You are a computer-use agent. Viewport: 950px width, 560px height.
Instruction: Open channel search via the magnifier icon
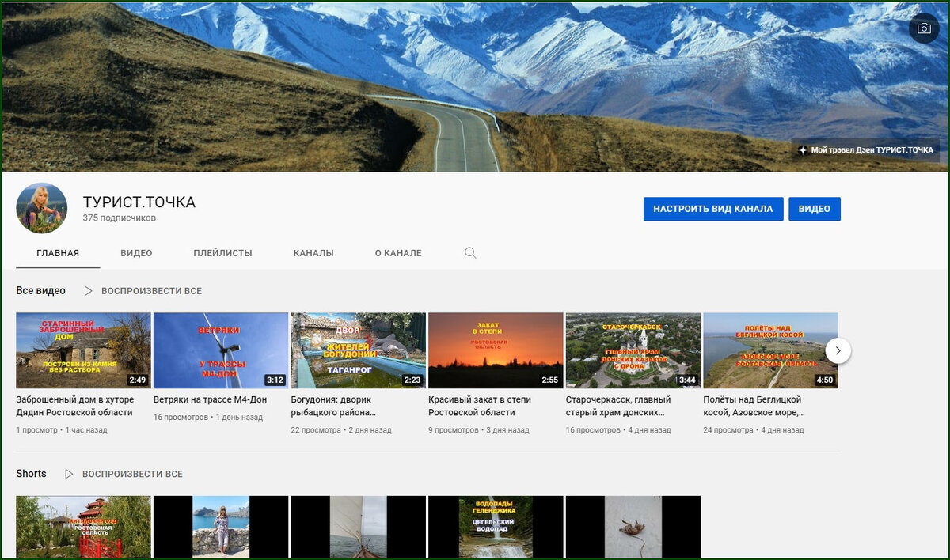coord(469,252)
